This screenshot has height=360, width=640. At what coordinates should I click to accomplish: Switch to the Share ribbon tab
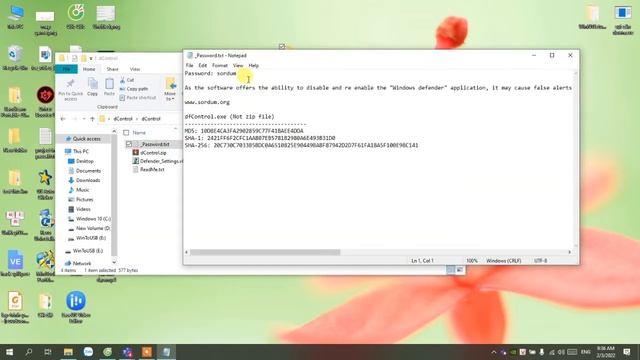(112, 69)
